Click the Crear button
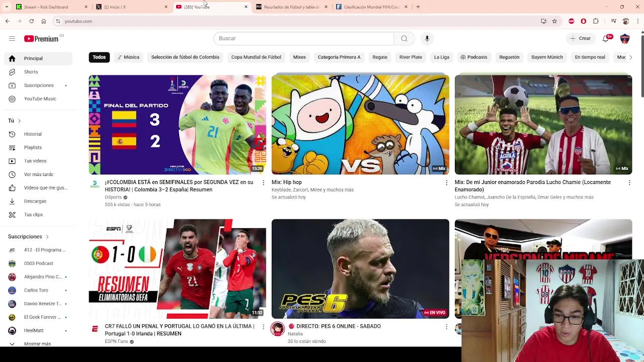 pyautogui.click(x=580, y=39)
